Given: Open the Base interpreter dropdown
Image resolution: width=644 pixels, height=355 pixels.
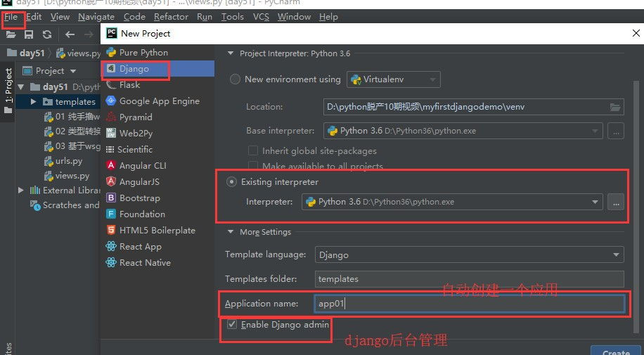Looking at the screenshot, I should pyautogui.click(x=463, y=131).
